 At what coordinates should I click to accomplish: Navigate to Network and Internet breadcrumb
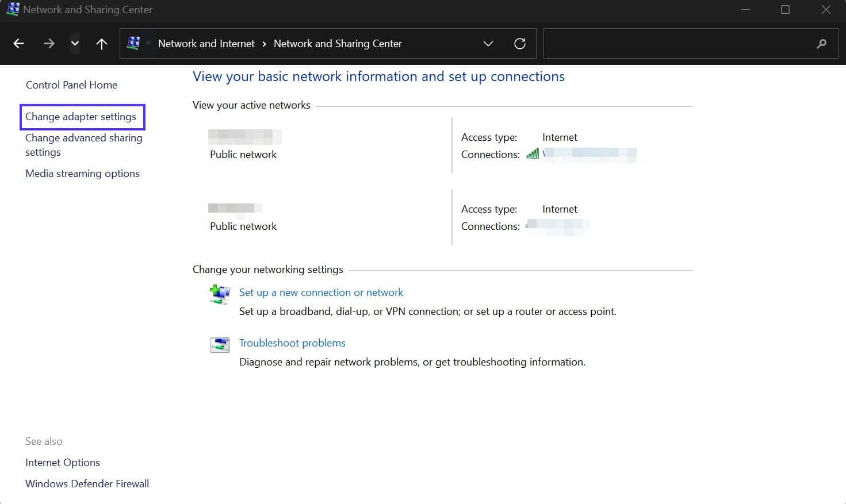coord(205,43)
